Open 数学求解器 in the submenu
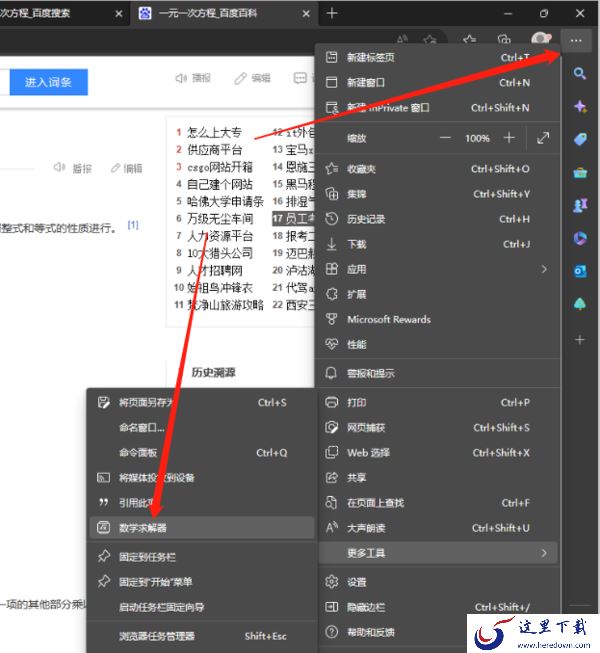 202,528
